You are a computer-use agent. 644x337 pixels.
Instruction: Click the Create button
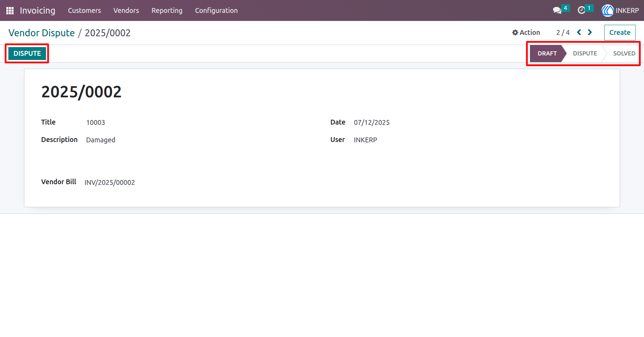point(620,32)
